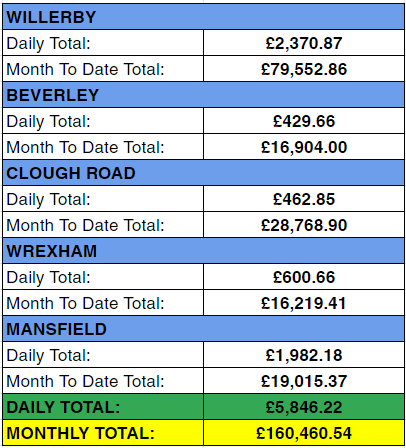
Task: Click Clough Road daily total £462.85
Action: click(304, 199)
